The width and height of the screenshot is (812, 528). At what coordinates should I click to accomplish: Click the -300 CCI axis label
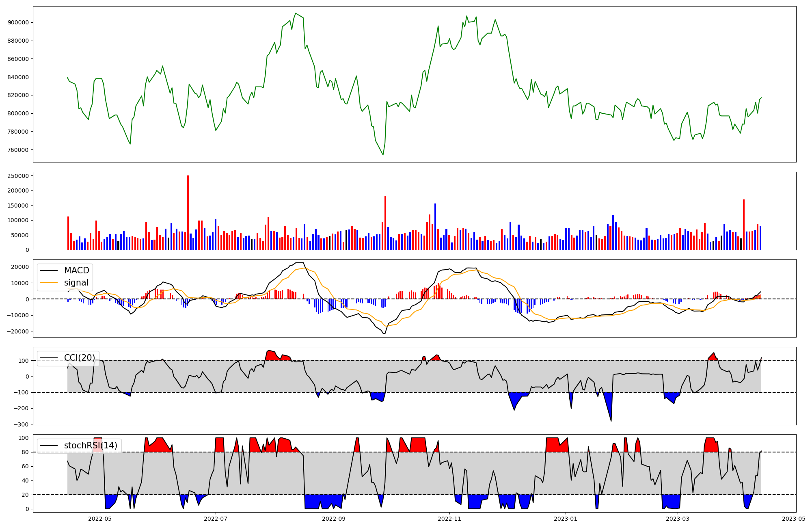[21, 424]
